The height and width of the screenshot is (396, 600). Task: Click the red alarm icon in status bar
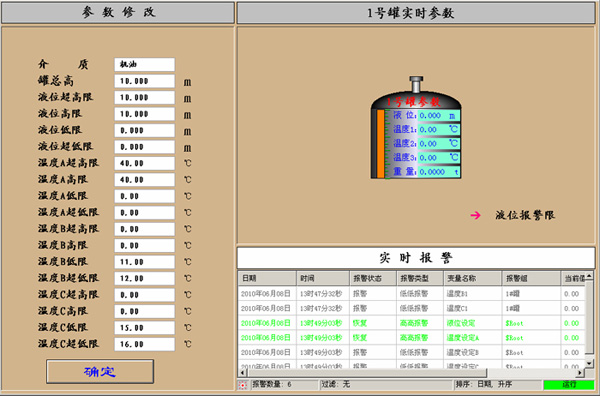point(242,385)
